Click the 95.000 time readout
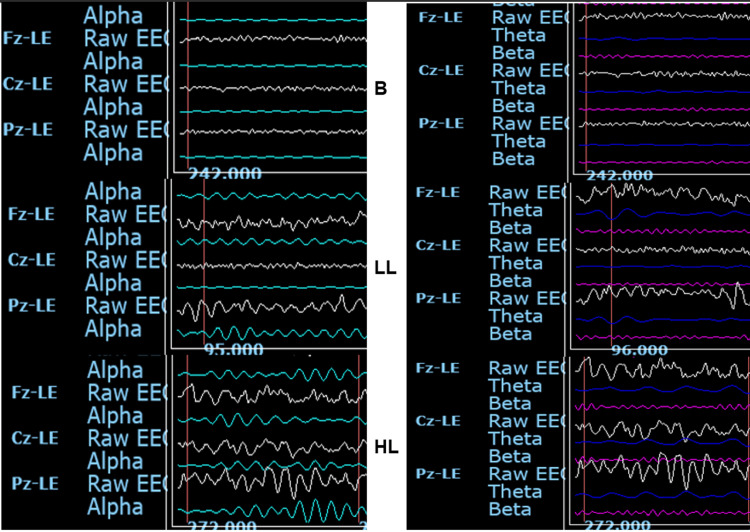Screen dimensions: 750x532 pos(234,350)
